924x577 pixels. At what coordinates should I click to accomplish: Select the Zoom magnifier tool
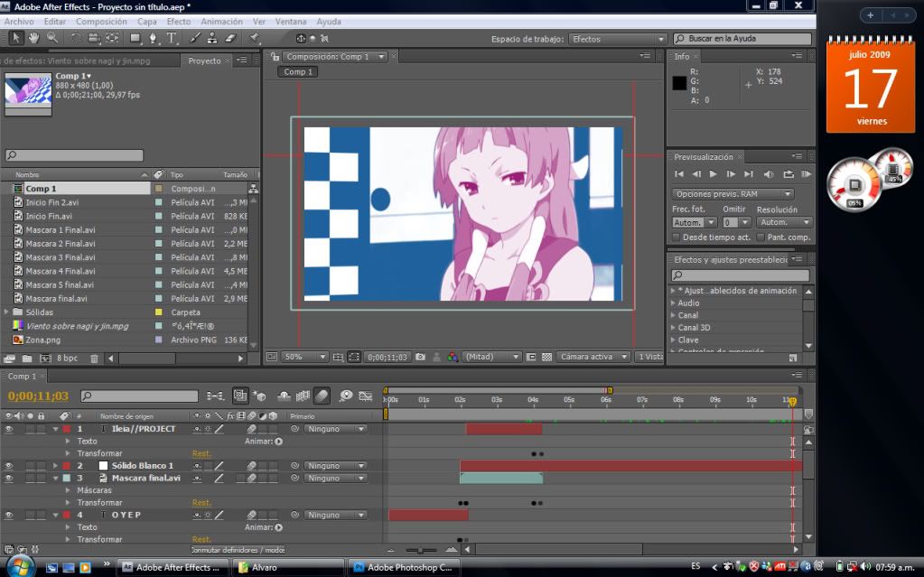point(52,38)
